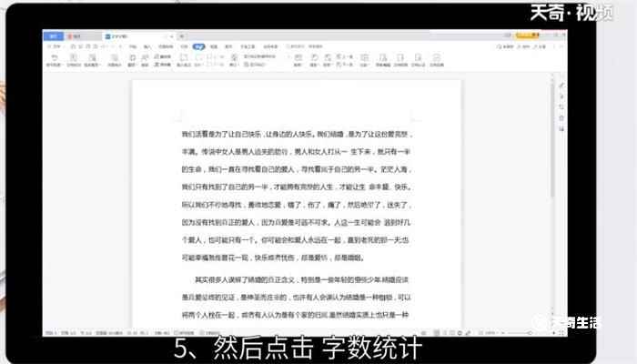Open the 字数统计 word count tool

tap(115, 59)
